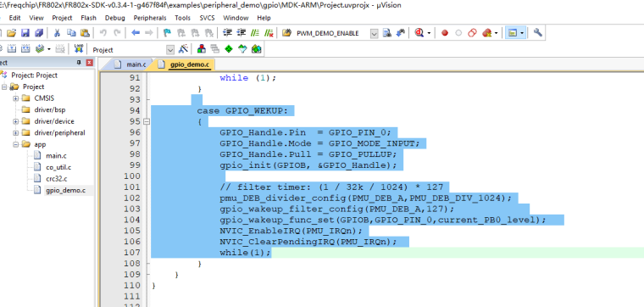
Task: Expand the driver/peripheral folder
Action: [15, 133]
